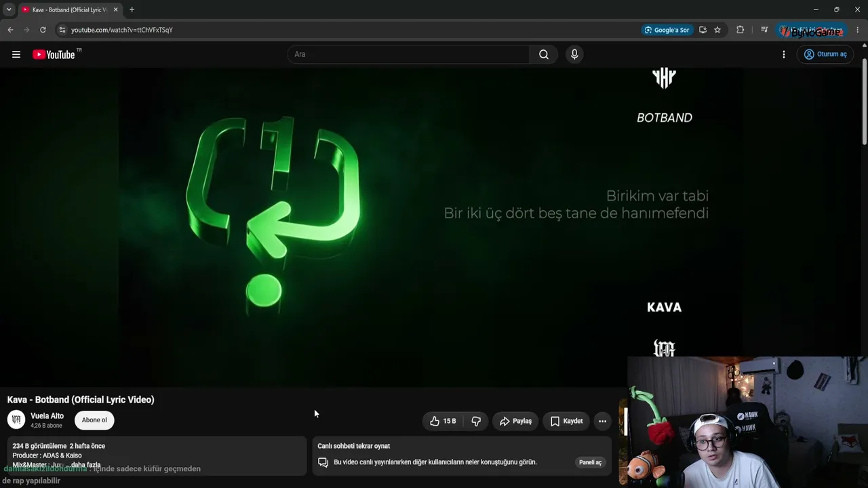Image resolution: width=868 pixels, height=488 pixels.
Task: Open YouTube settings three-dot menu
Action: point(784,54)
